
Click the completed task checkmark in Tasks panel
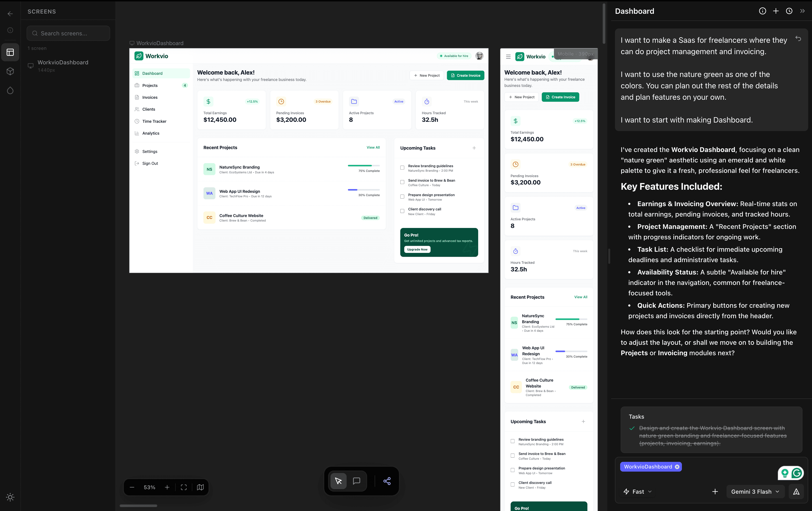(632, 428)
